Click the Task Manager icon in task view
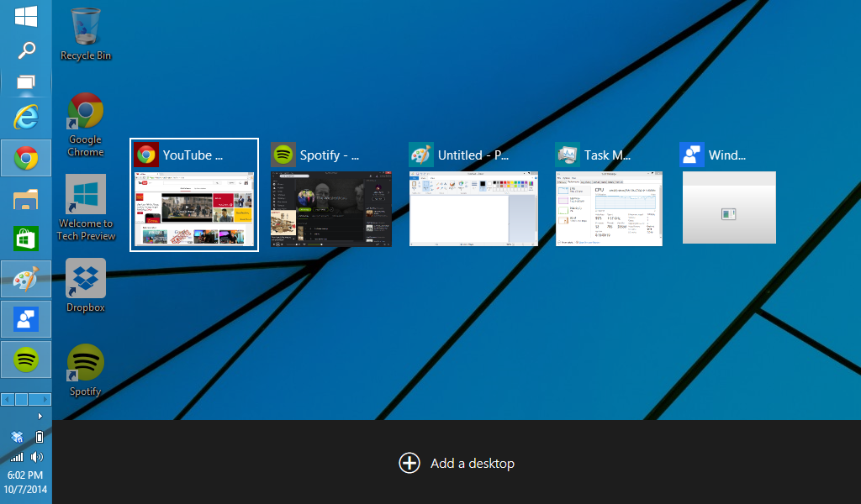The image size is (861, 504). pos(568,155)
